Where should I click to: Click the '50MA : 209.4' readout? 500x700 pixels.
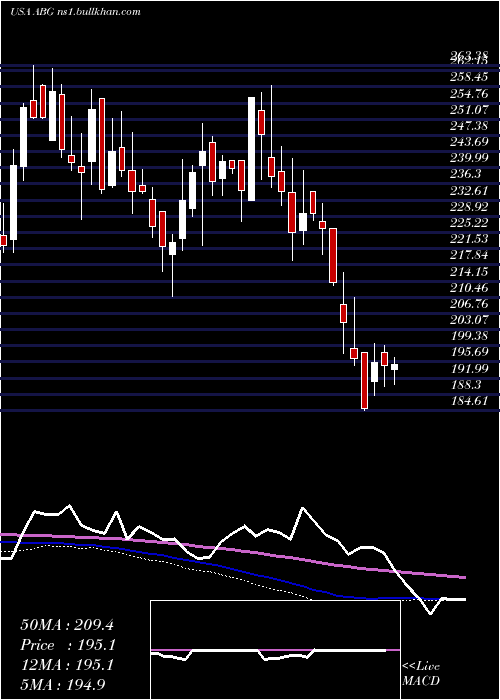coord(67,625)
